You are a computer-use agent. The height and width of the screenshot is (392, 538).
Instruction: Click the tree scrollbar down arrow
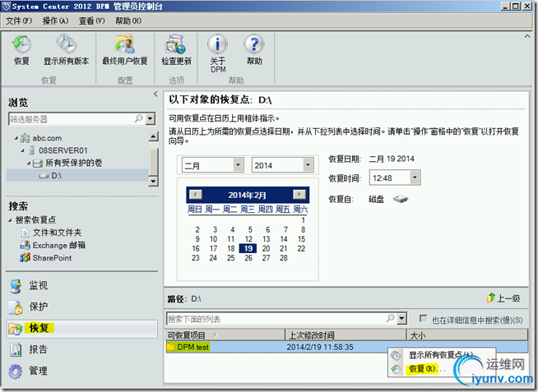pyautogui.click(x=154, y=182)
